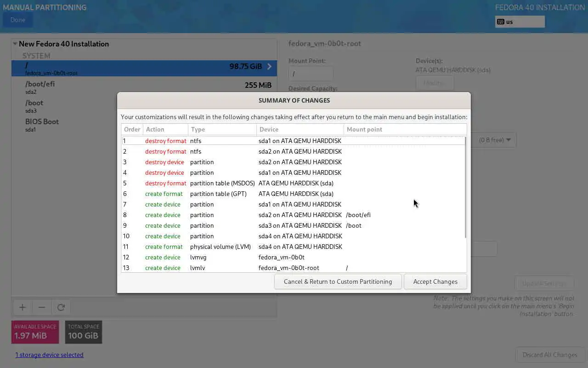Click the Action column header
Screen dimensions: 588x368
pos(166,129)
